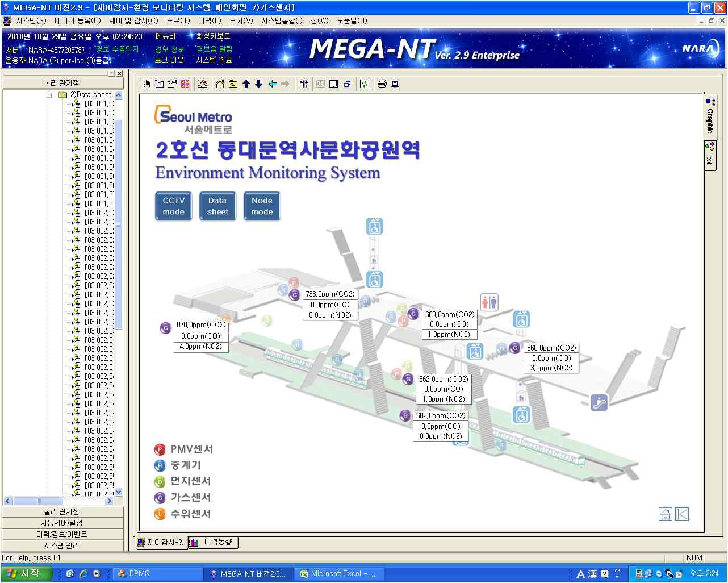Image resolution: width=728 pixels, height=583 pixels.
Task: Click the cascade windows toolbar icon
Action: [347, 84]
